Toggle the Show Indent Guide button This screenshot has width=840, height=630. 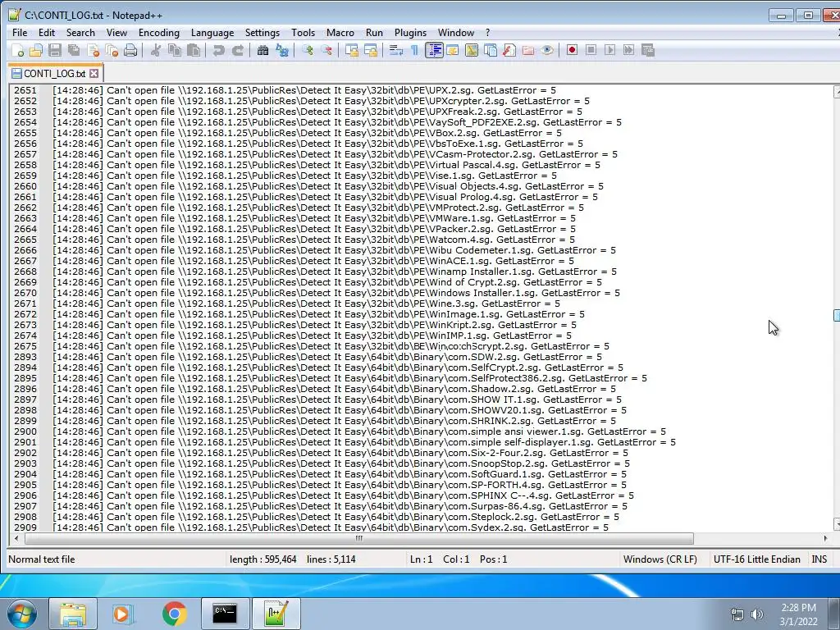click(434, 50)
